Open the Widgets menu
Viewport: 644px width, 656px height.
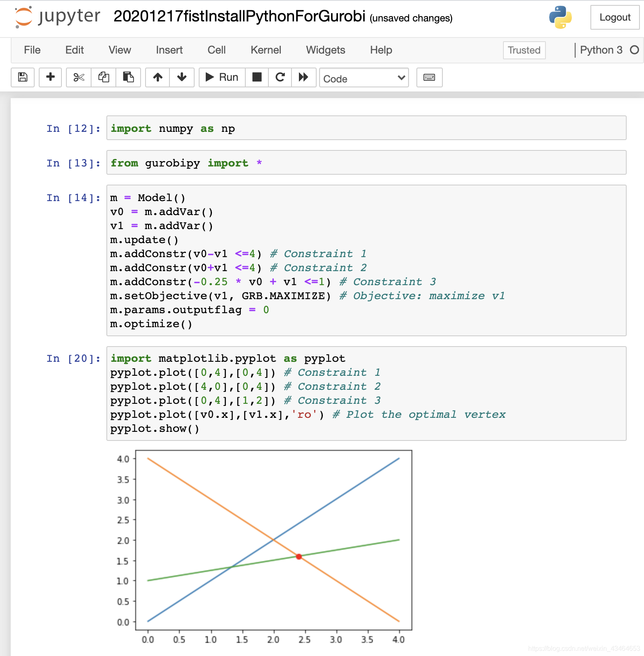326,50
